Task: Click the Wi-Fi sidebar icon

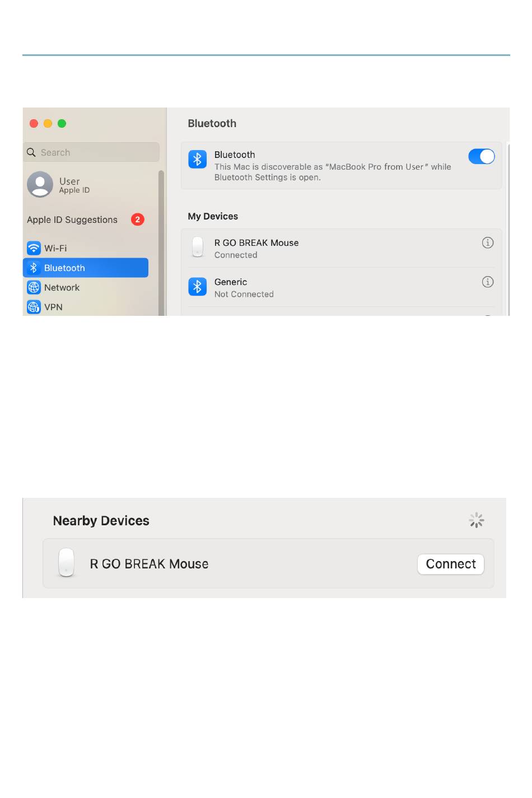Action: point(34,248)
